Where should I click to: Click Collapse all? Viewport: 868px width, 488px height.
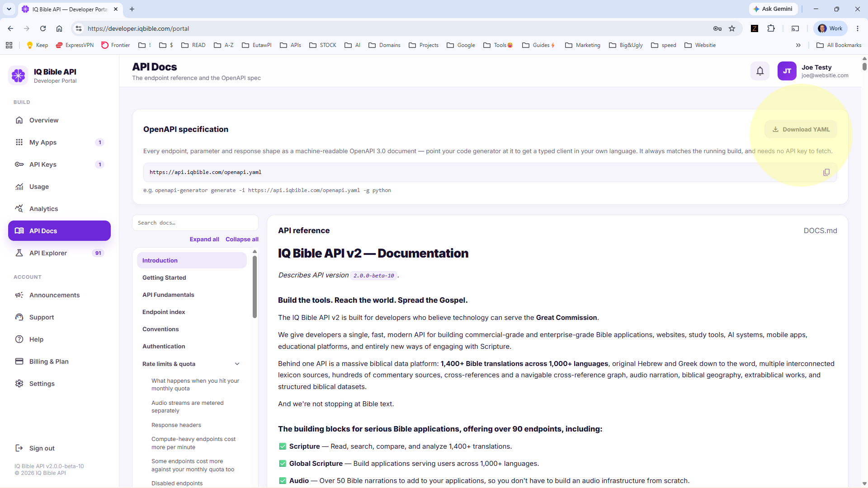242,239
